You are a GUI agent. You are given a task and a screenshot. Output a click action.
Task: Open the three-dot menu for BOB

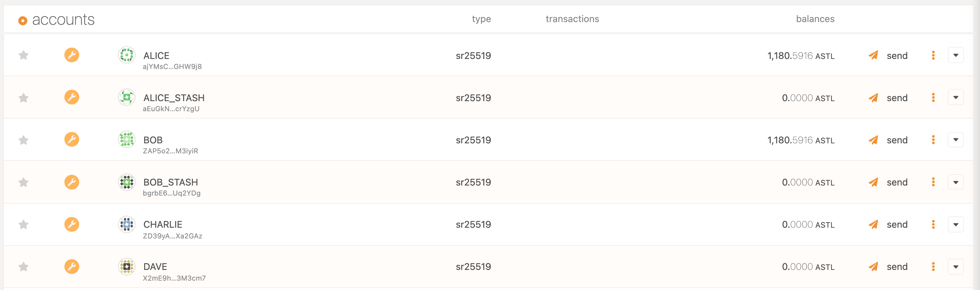(933, 140)
